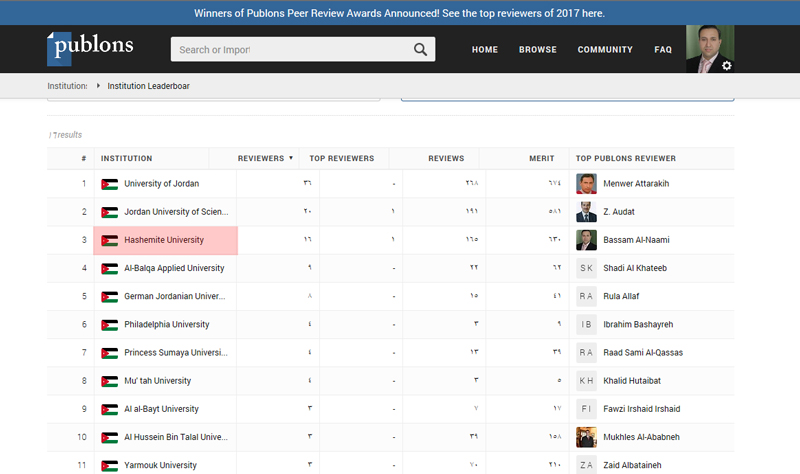Sort by TOP REVIEWERS column header
The width and height of the screenshot is (800, 474).
(342, 158)
